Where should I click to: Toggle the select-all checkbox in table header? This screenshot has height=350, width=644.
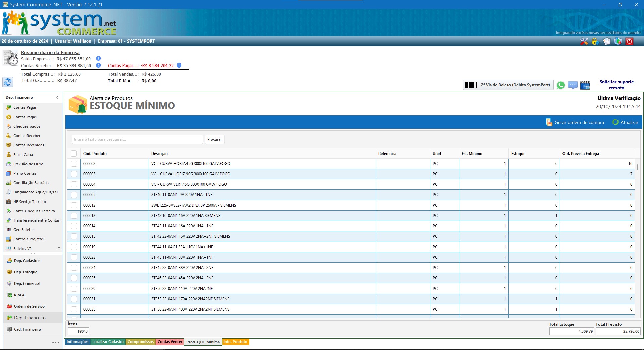pos(74,154)
